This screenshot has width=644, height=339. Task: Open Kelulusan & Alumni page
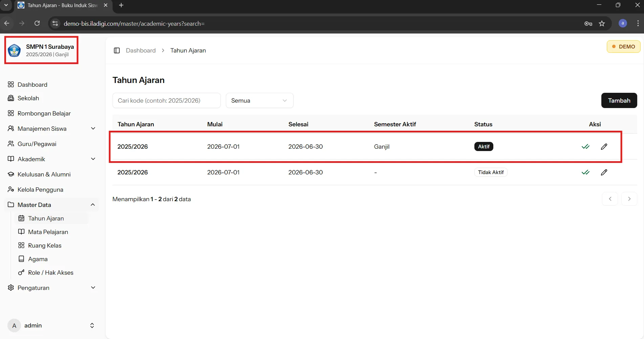coord(44,174)
